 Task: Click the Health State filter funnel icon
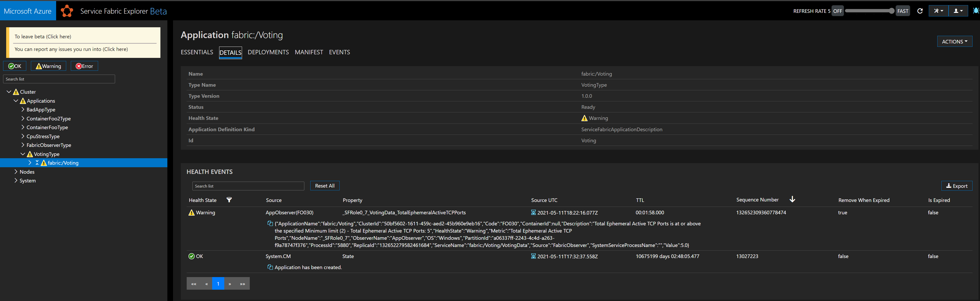coord(229,200)
